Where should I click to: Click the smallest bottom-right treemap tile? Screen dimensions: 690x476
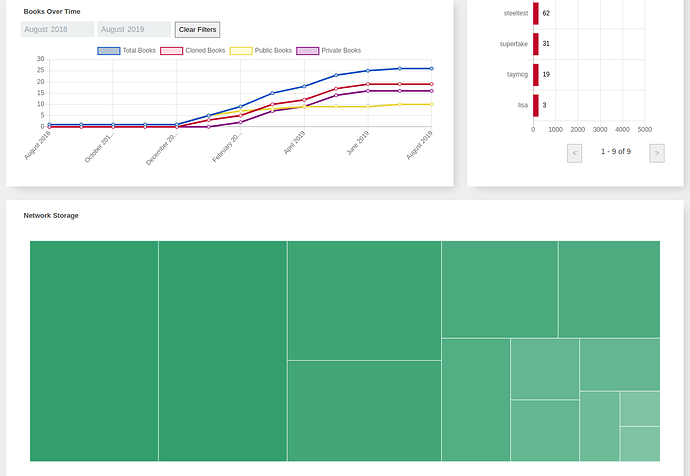tap(639, 443)
